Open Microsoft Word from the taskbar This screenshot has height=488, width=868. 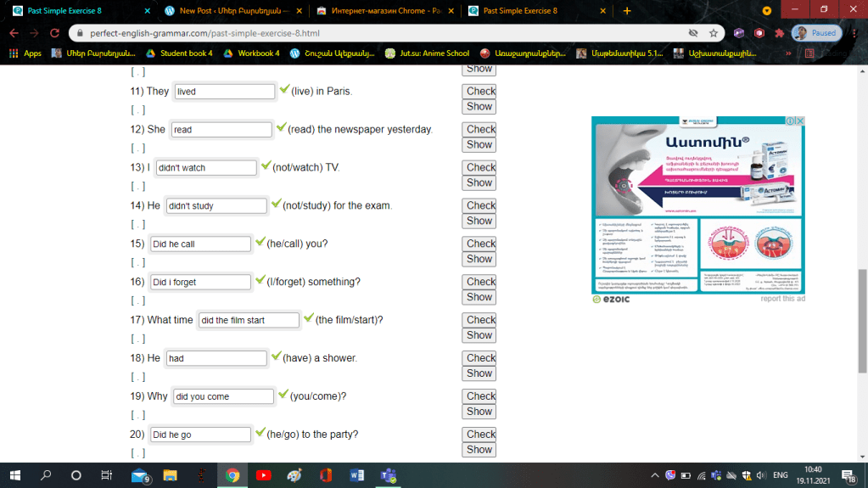[356, 475]
